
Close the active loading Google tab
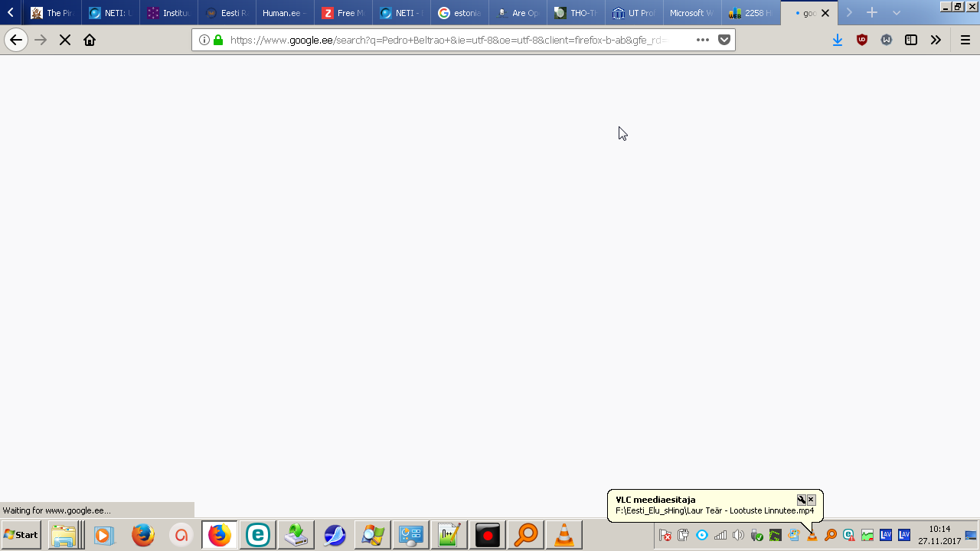(825, 13)
